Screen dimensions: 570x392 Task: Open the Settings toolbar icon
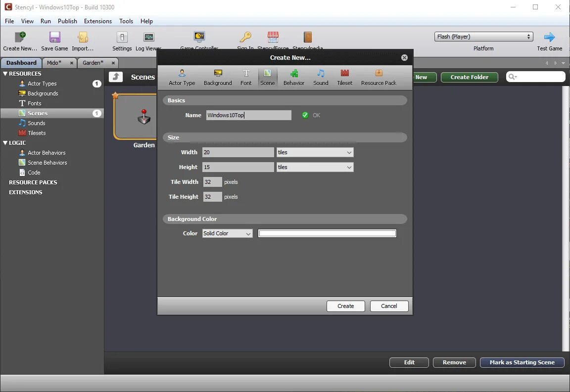[x=122, y=37]
